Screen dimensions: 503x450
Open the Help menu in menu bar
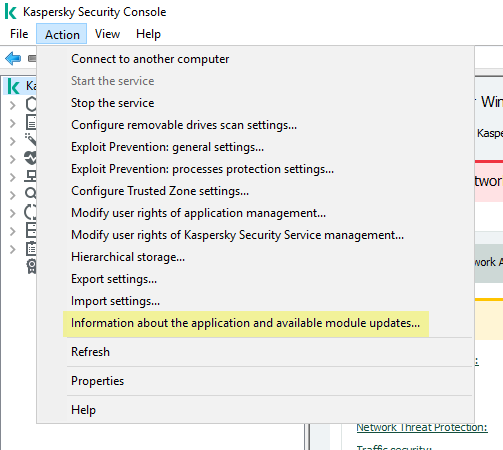[148, 34]
